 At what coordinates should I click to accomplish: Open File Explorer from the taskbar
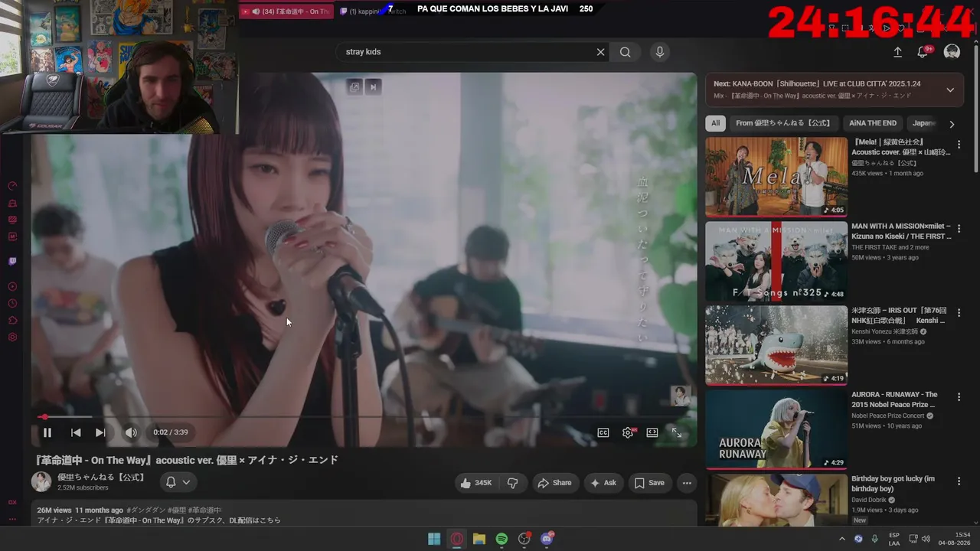click(x=479, y=539)
